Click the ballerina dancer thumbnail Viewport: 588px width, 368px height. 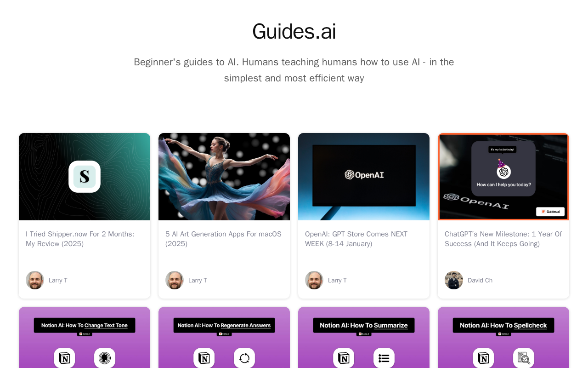point(224,177)
